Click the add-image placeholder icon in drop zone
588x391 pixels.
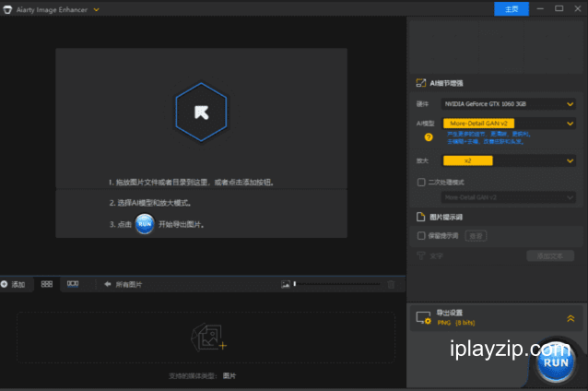208,338
